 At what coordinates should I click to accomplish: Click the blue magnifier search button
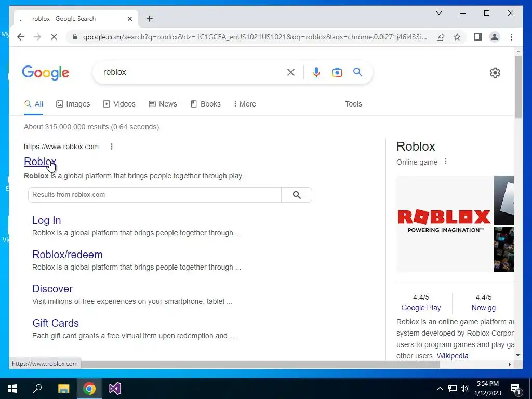(x=357, y=72)
